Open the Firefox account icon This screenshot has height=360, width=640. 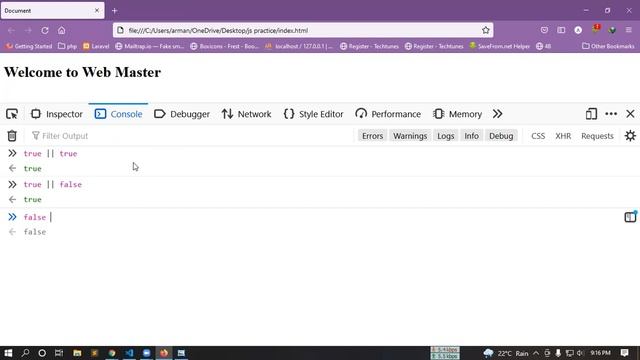[578, 30]
